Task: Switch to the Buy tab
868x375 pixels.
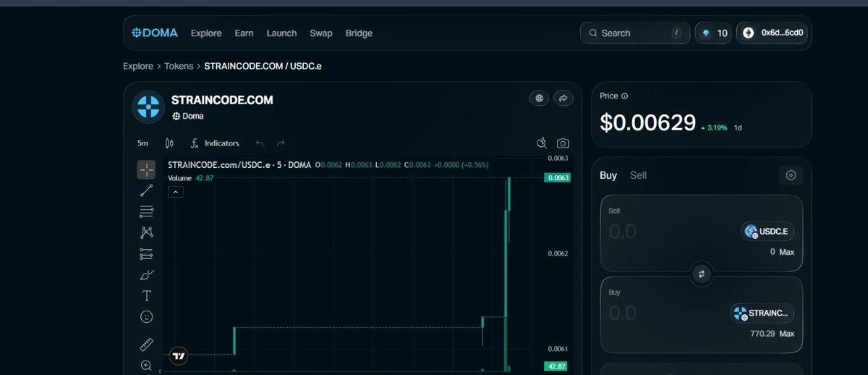Action: pos(608,175)
